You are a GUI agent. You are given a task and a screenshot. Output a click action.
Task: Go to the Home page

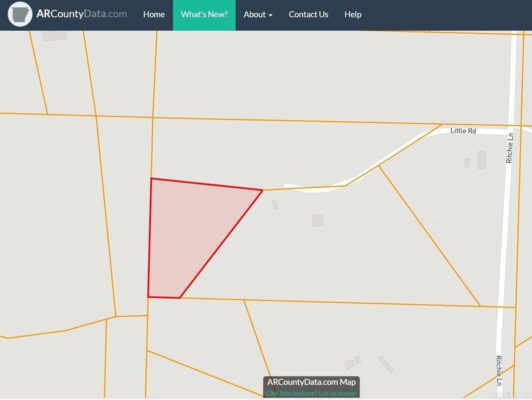pyautogui.click(x=154, y=15)
